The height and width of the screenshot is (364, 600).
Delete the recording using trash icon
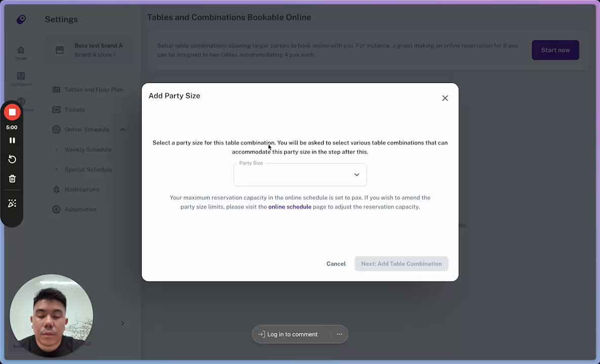12,179
